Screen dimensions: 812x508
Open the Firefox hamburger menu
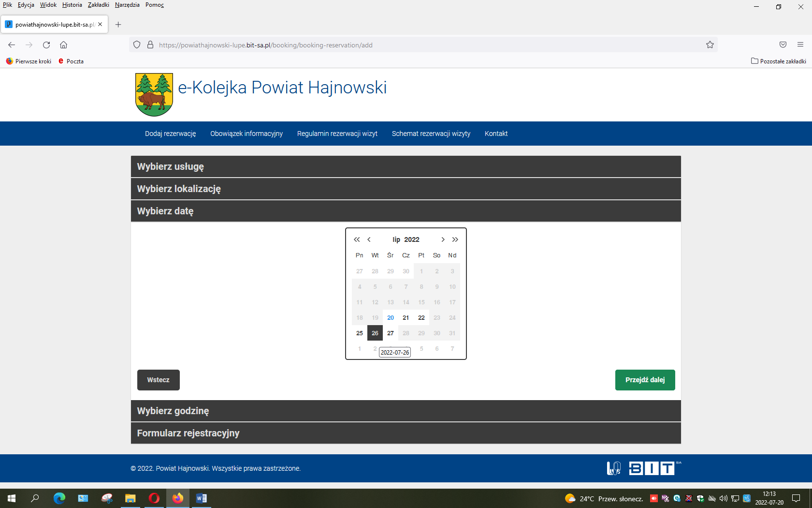pyautogui.click(x=800, y=45)
